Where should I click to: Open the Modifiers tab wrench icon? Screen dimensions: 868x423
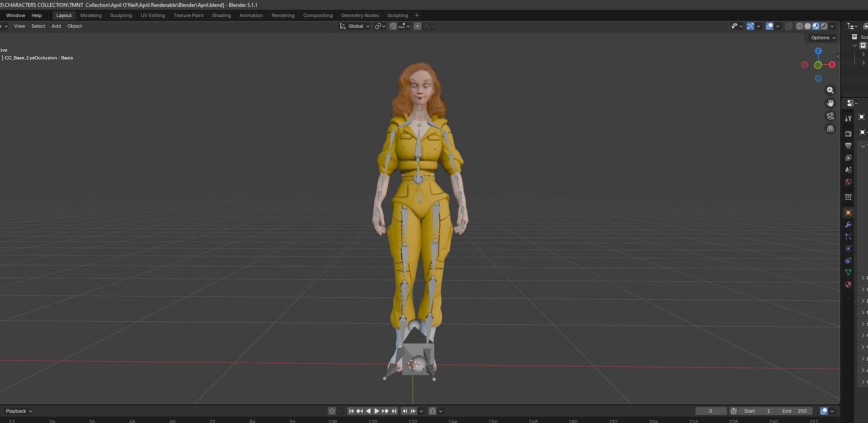(x=848, y=225)
